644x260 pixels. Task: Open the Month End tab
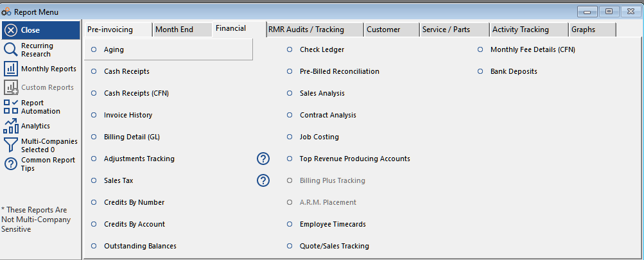[x=174, y=30]
